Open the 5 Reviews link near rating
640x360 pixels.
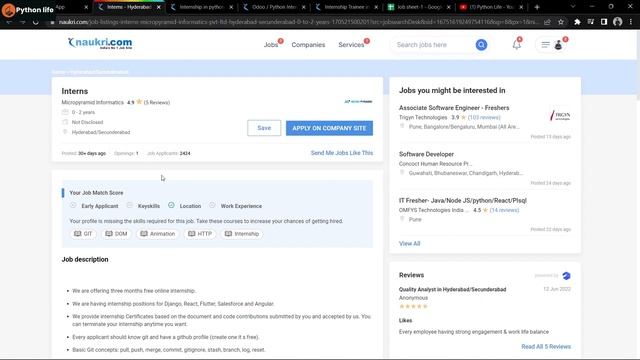(x=157, y=102)
